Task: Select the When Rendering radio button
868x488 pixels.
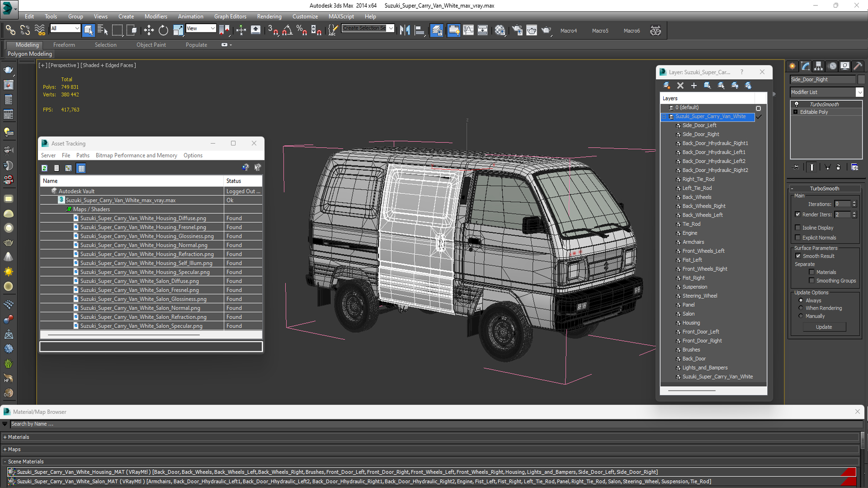Action: (x=801, y=308)
